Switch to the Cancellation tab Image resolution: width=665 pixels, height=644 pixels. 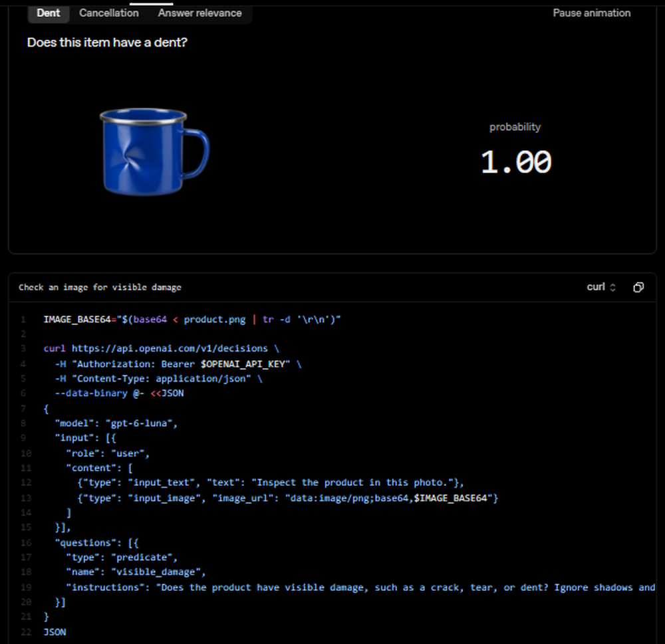109,13
